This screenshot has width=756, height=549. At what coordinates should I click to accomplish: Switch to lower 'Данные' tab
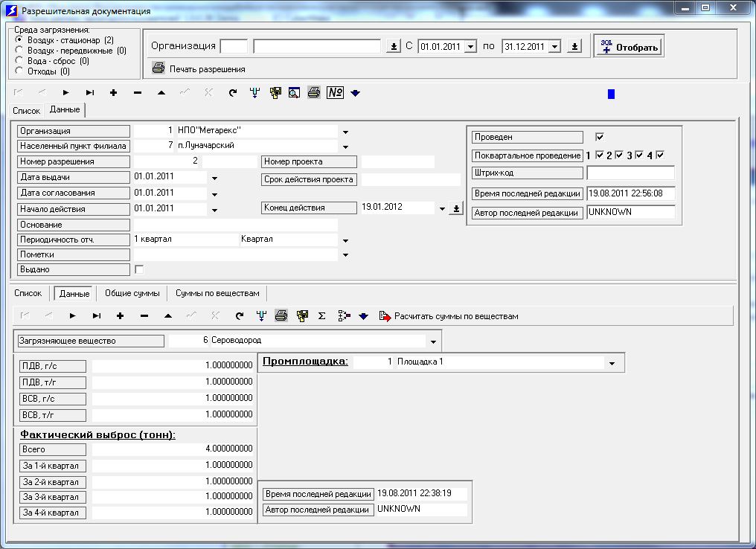click(x=74, y=294)
